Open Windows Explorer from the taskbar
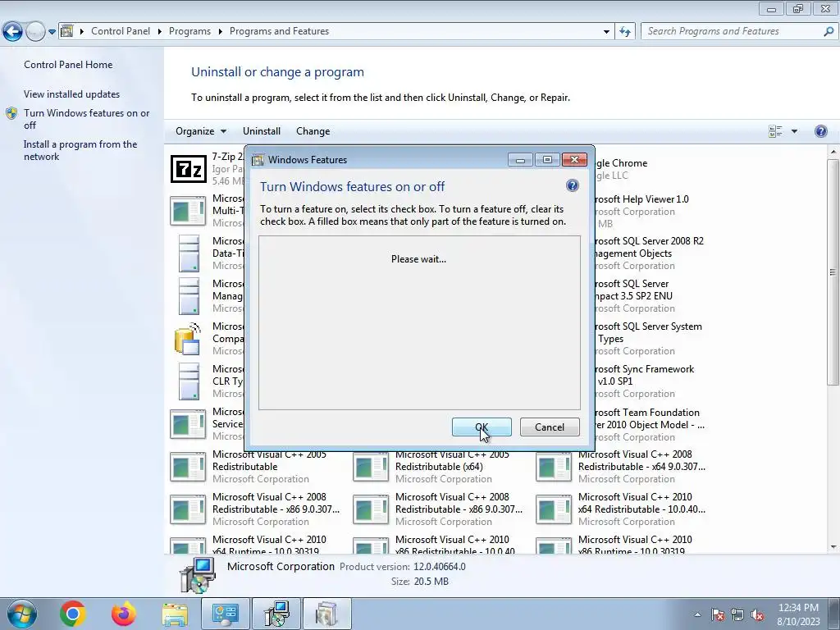Viewport: 840px width, 630px height. pos(175,614)
